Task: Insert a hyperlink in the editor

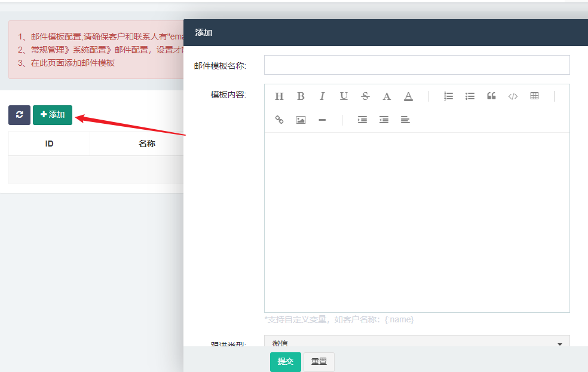Action: 279,120
